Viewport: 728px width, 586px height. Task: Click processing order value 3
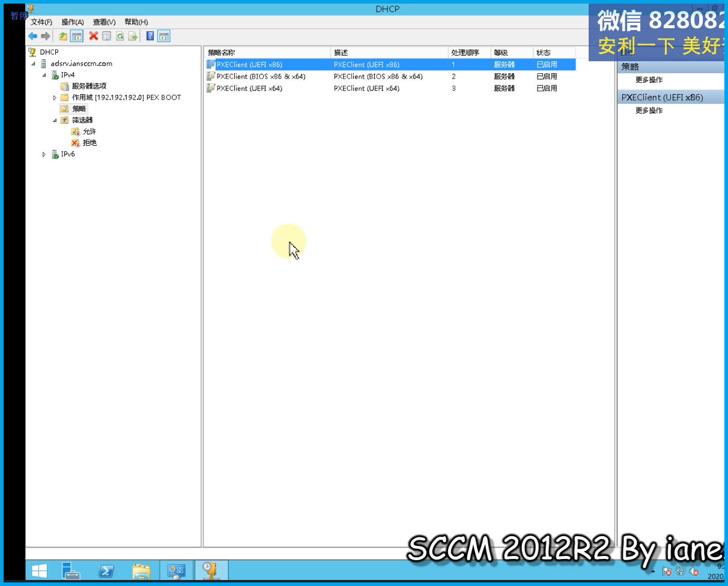(x=453, y=88)
